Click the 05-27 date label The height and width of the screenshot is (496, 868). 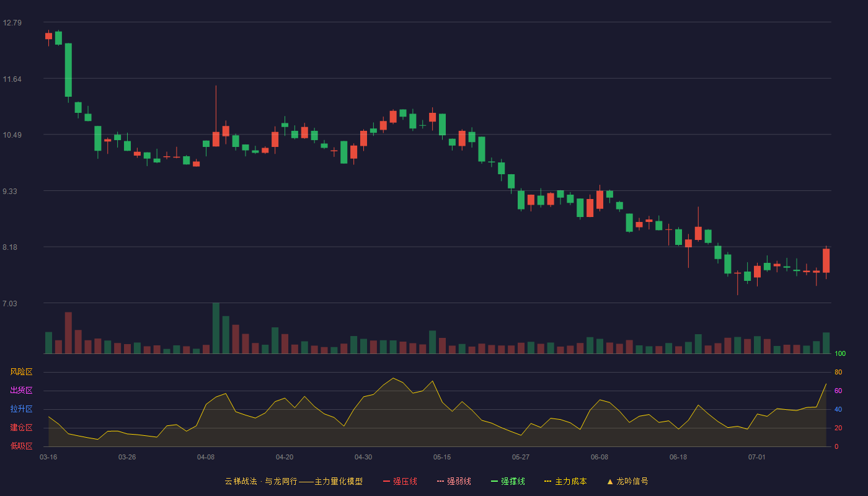tap(521, 457)
